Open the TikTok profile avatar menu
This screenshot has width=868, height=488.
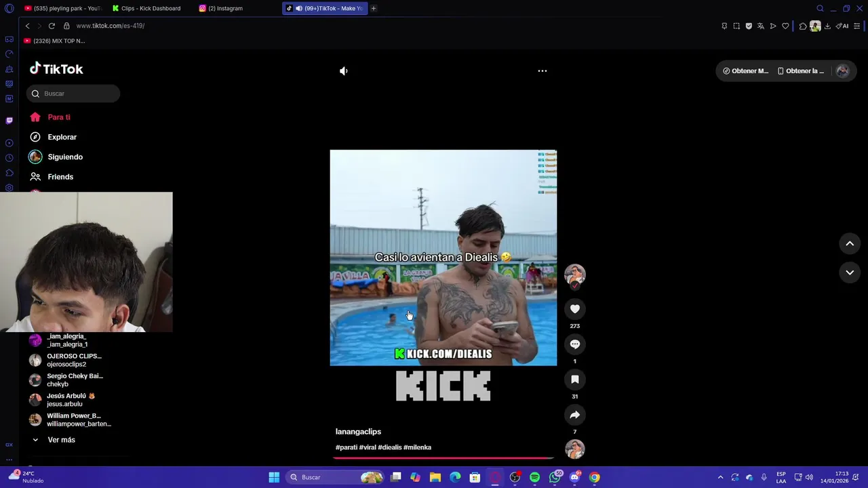click(x=842, y=70)
